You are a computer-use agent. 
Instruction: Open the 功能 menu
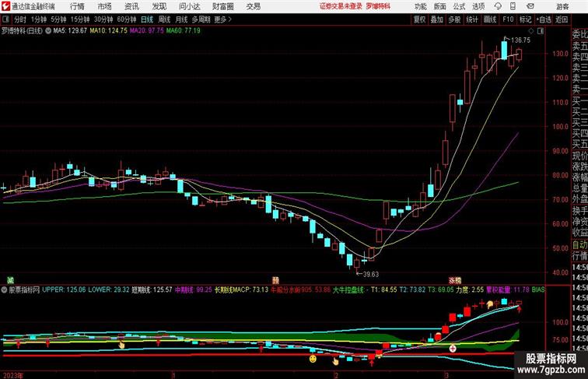pyautogui.click(x=420, y=6)
